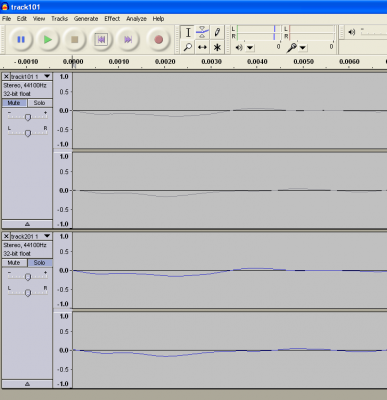Viewport: 387px width, 400px height.
Task: Open the Generate menu
Action: (x=86, y=19)
